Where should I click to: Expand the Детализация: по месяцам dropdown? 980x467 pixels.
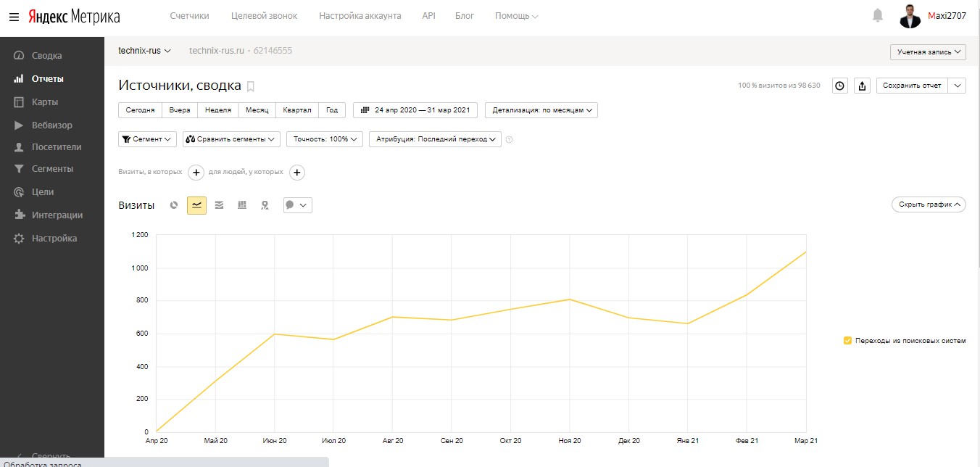pyautogui.click(x=541, y=110)
